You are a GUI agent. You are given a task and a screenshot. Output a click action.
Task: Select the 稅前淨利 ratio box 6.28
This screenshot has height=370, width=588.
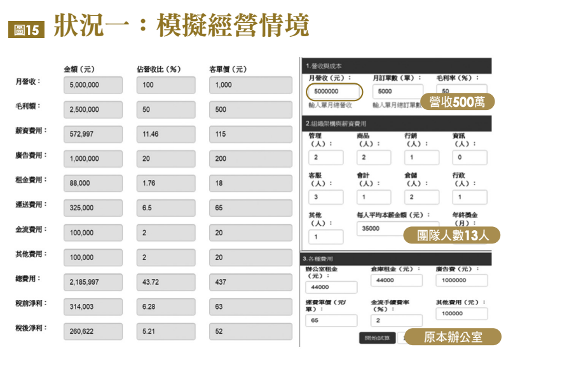[166, 306]
